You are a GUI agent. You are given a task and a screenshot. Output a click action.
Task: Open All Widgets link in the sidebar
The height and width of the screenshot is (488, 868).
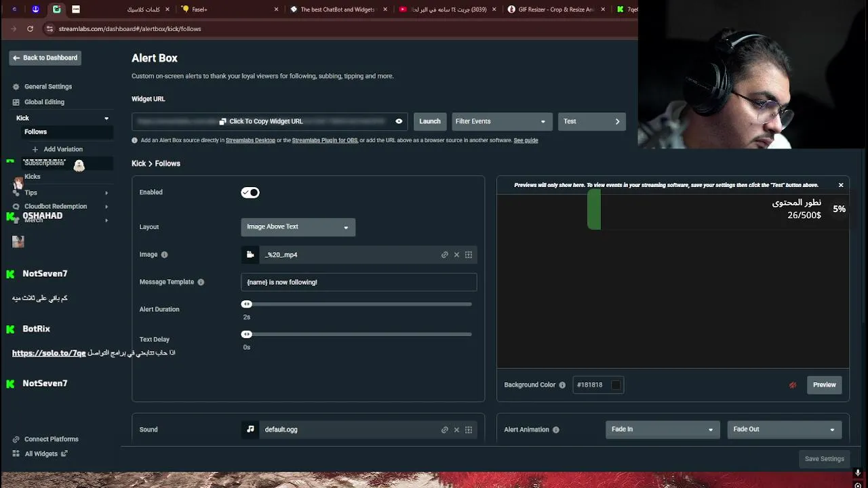45,453
